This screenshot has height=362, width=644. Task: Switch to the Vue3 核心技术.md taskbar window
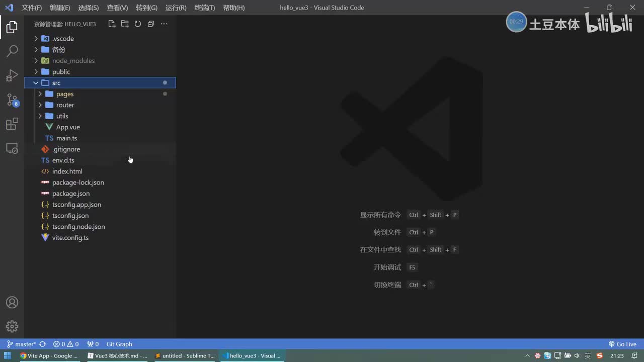(117, 356)
